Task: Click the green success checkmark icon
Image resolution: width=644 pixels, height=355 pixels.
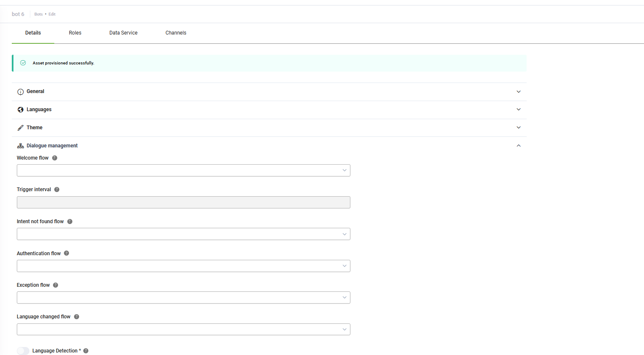Action: pos(23,63)
